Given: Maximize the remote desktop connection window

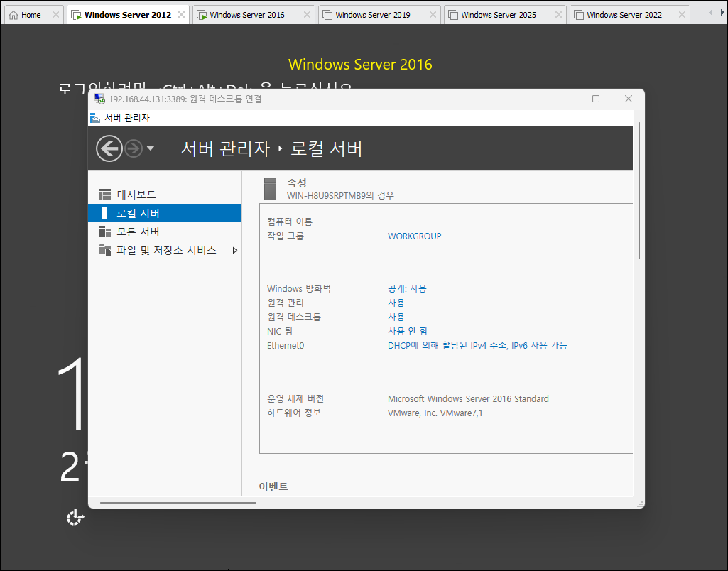Looking at the screenshot, I should pyautogui.click(x=596, y=99).
